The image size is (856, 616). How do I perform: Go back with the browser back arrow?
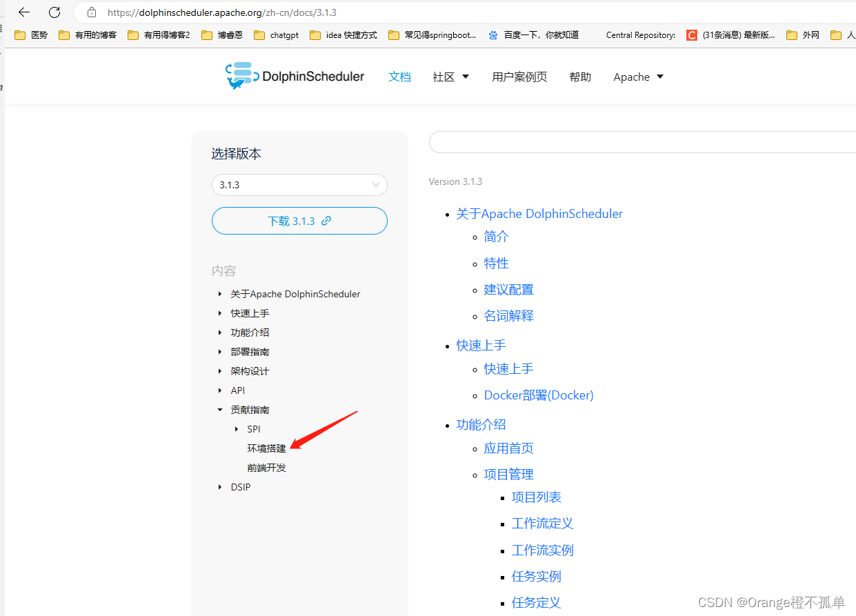coord(24,12)
